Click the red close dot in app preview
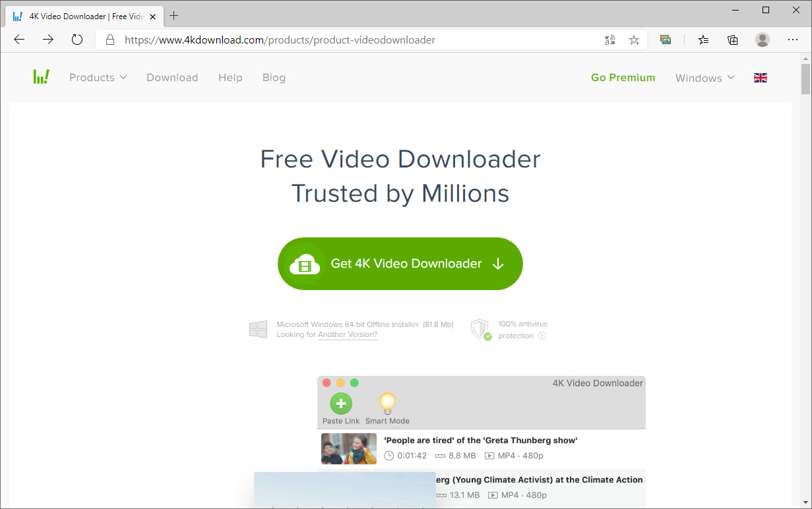 [327, 383]
